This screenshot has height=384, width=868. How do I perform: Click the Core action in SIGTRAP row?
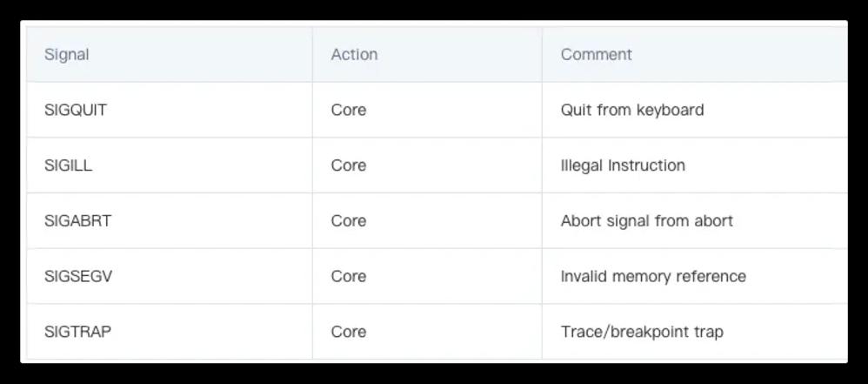click(349, 332)
